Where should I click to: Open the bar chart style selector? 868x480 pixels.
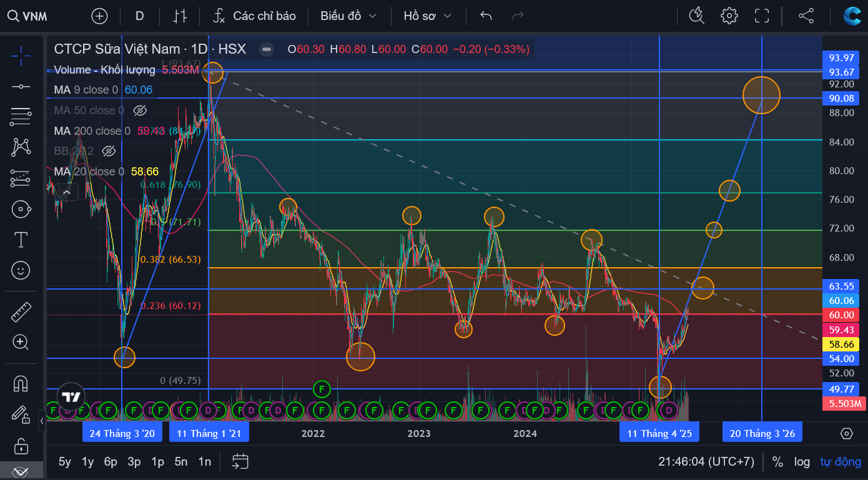(x=180, y=16)
